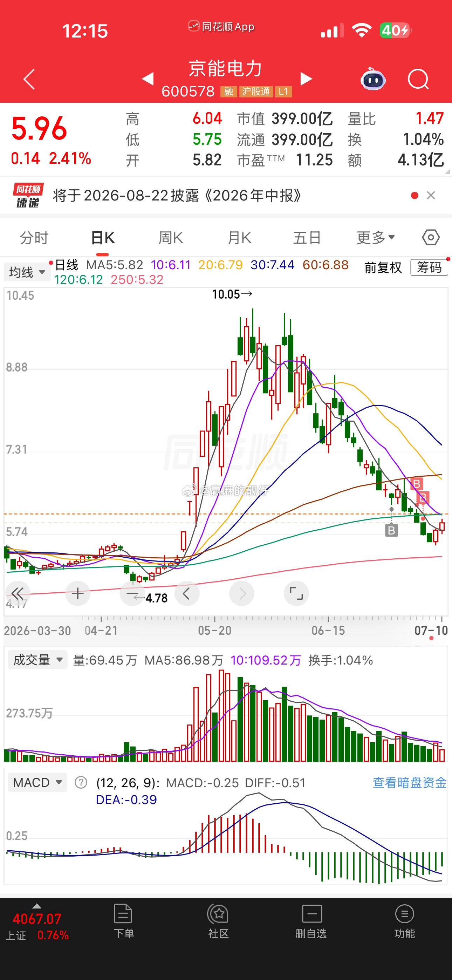
Task: Tap the 换手:1.04% volume label
Action: [x=341, y=660]
